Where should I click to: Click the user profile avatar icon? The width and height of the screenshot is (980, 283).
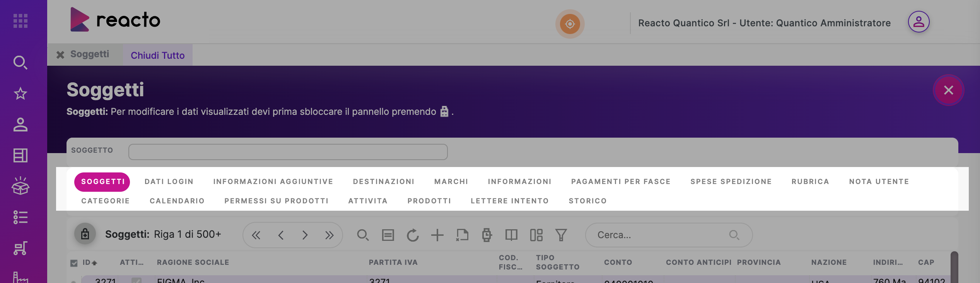pos(919,22)
